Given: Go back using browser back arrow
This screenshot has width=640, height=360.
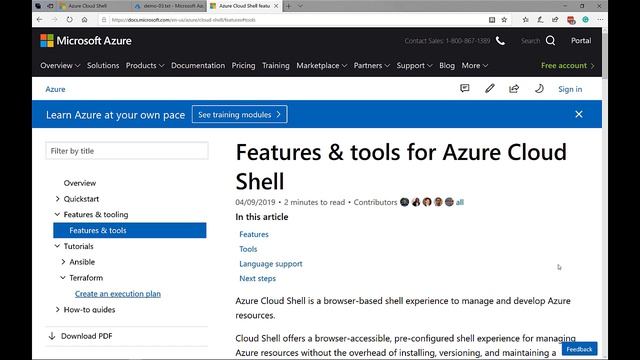Looking at the screenshot, I should click(x=40, y=20).
